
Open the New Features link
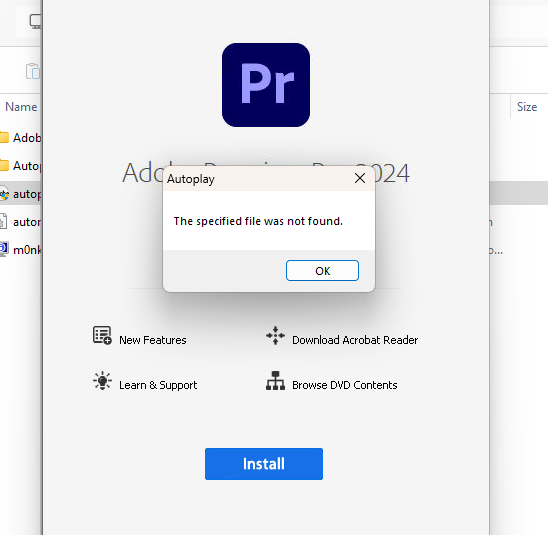pyautogui.click(x=153, y=340)
